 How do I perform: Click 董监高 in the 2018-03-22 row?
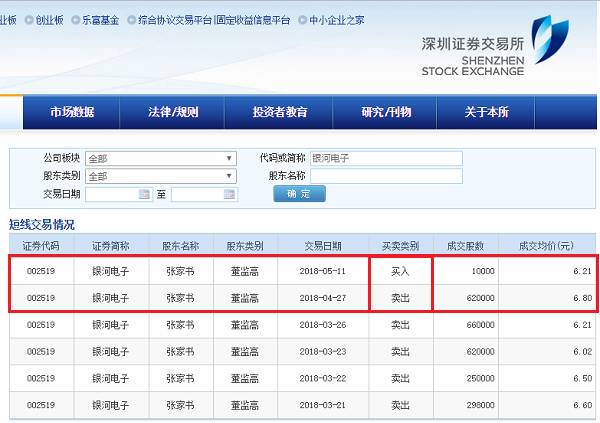(245, 378)
